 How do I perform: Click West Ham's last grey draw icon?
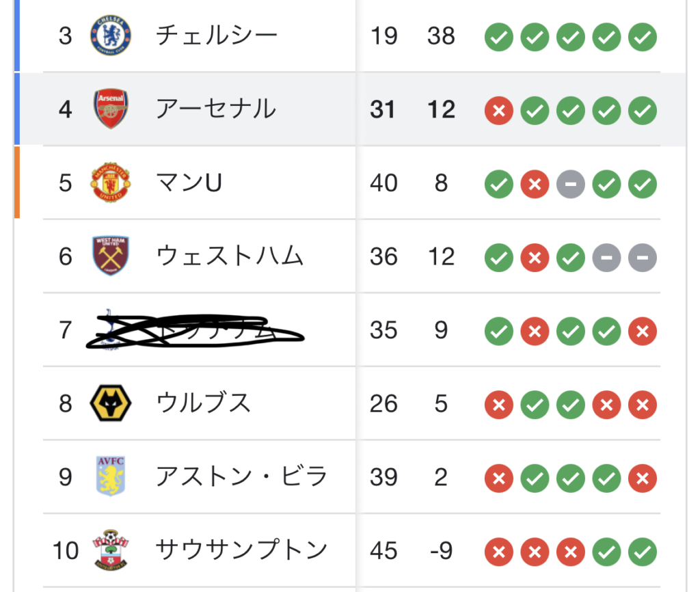[643, 258]
